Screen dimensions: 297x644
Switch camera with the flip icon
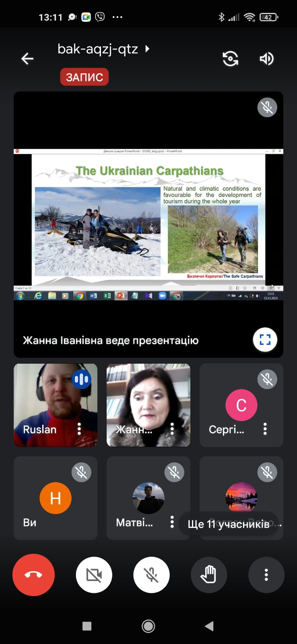pos(231,59)
